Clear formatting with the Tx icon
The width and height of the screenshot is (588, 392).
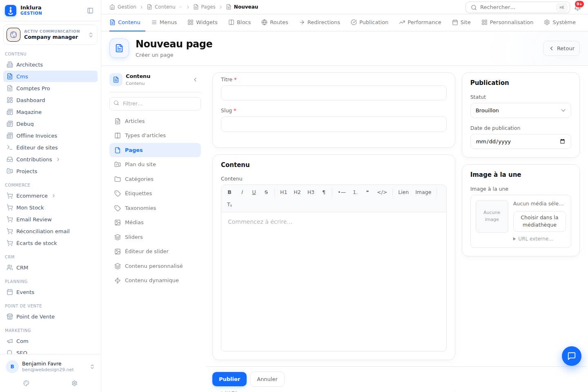pos(229,205)
